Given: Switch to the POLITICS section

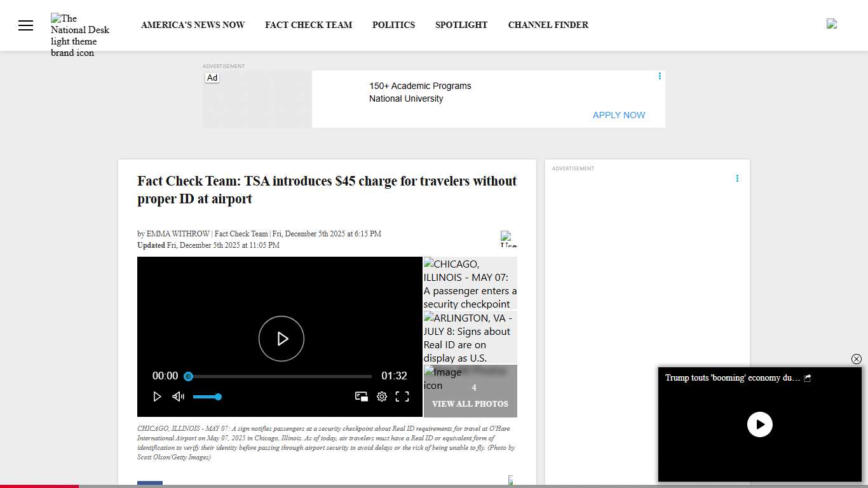Looking at the screenshot, I should (x=393, y=25).
